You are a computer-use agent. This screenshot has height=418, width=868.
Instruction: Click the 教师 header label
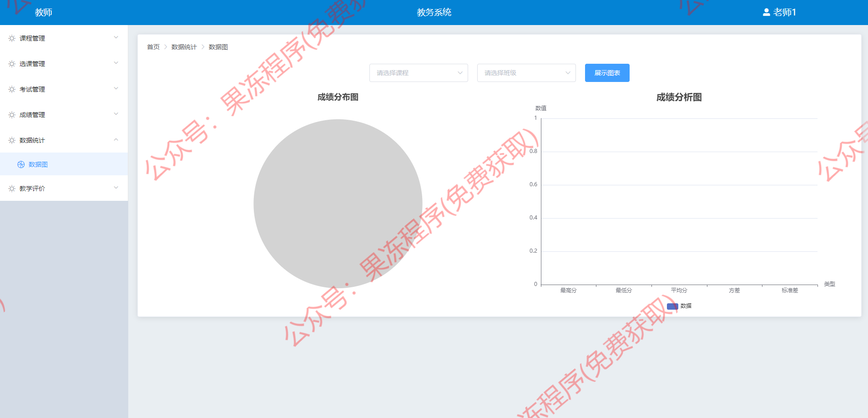44,12
